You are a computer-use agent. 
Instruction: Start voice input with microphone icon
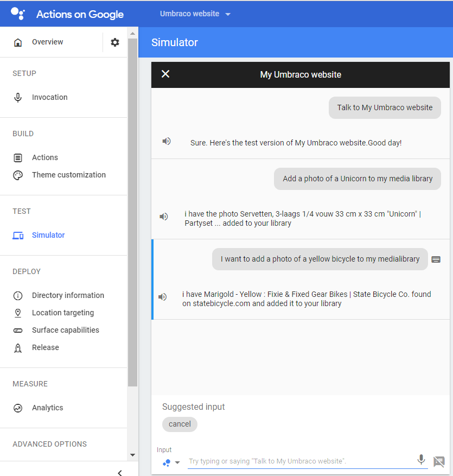421,459
